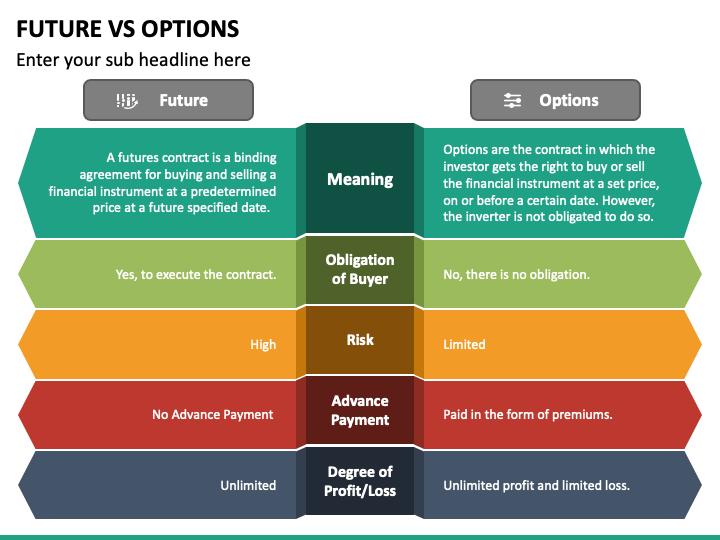Select the Future header label
Viewport: 720px width, 540px height.
click(184, 100)
